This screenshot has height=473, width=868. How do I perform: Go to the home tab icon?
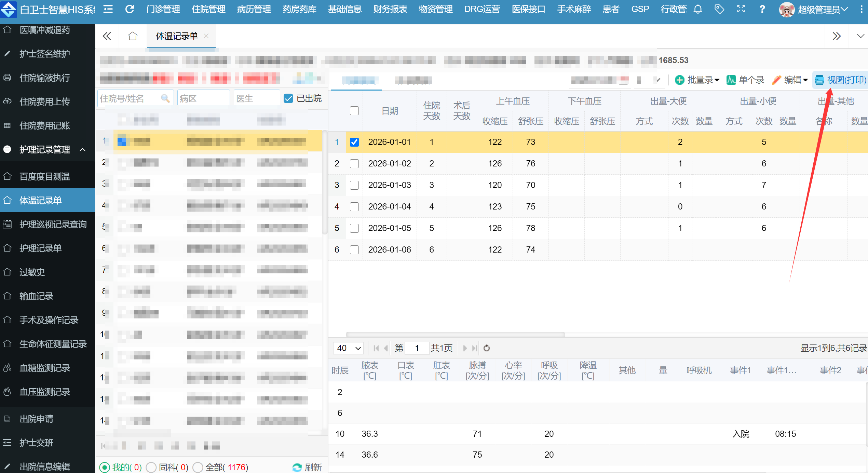click(x=133, y=36)
